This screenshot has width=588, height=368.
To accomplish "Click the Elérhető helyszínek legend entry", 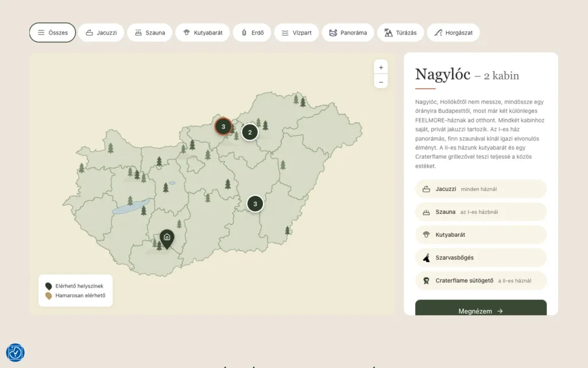I will [x=75, y=286].
